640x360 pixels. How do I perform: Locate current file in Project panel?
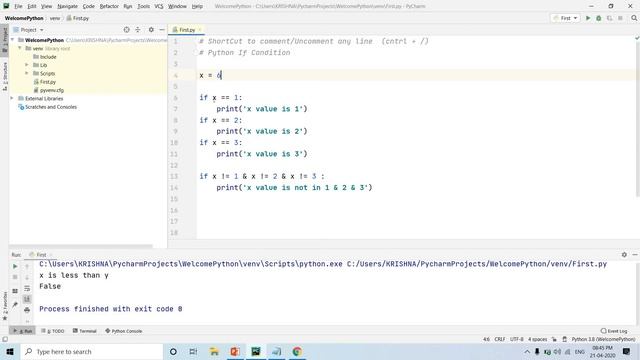(127, 29)
